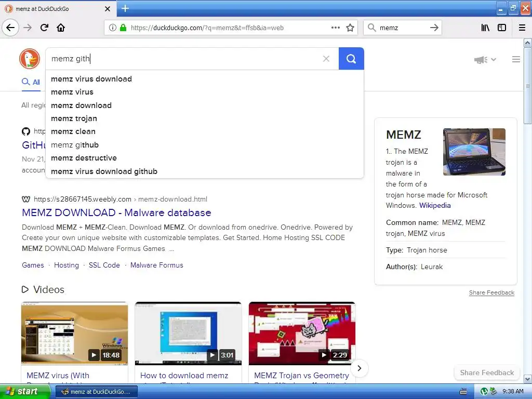
Task: Select memz at DuckDuckGo taskbar item
Action: (x=96, y=392)
